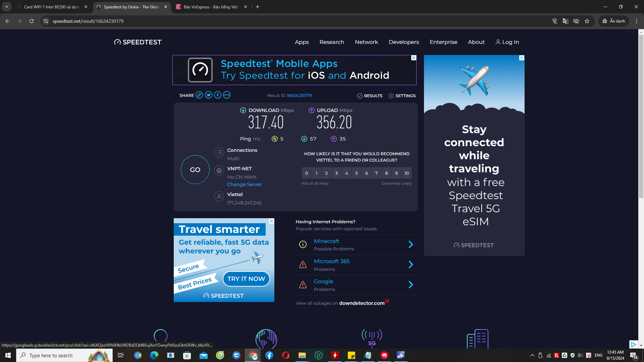Image resolution: width=644 pixels, height=362 pixels.
Task: Start a new test with GO
Action: click(x=195, y=170)
